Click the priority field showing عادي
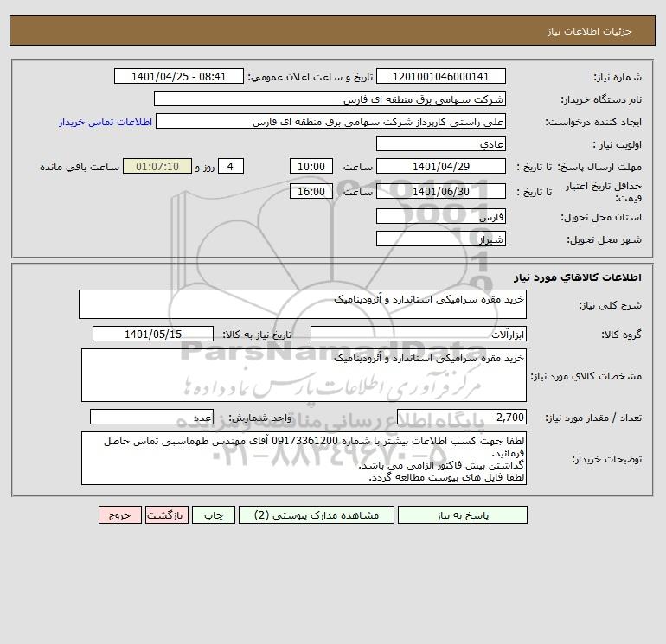 pos(441,143)
